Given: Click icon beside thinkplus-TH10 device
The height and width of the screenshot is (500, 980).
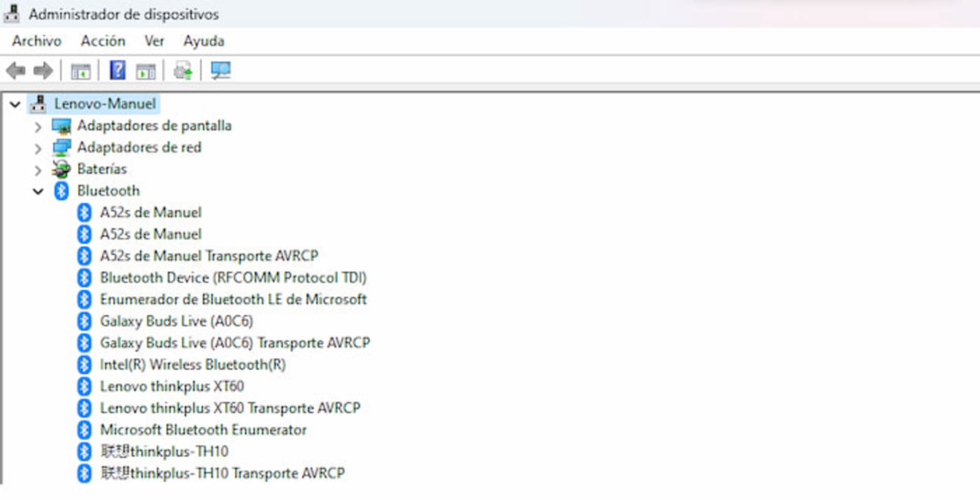Looking at the screenshot, I should 84,452.
